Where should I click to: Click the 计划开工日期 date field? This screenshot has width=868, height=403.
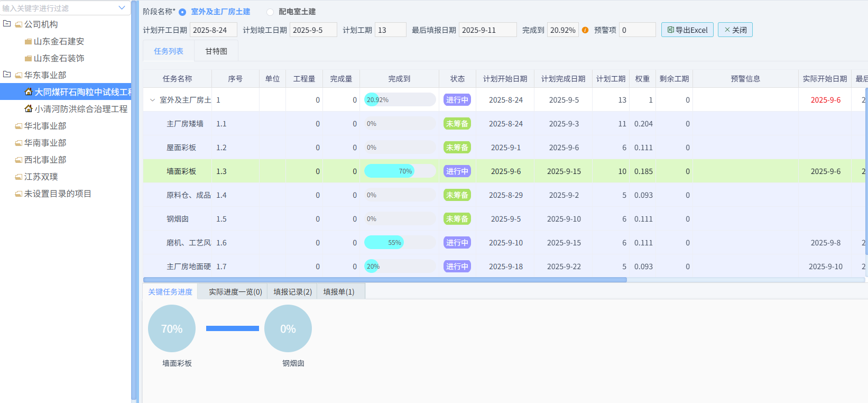[213, 30]
